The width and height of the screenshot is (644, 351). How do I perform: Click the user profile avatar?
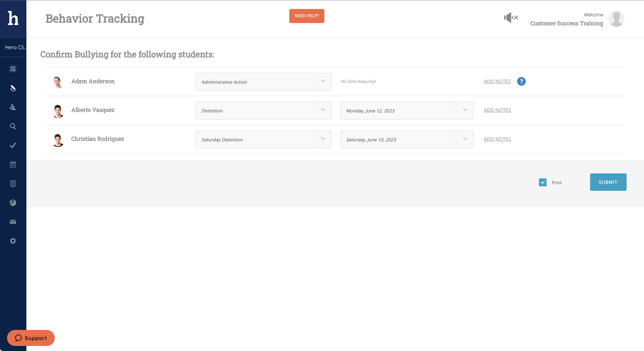pyautogui.click(x=616, y=19)
